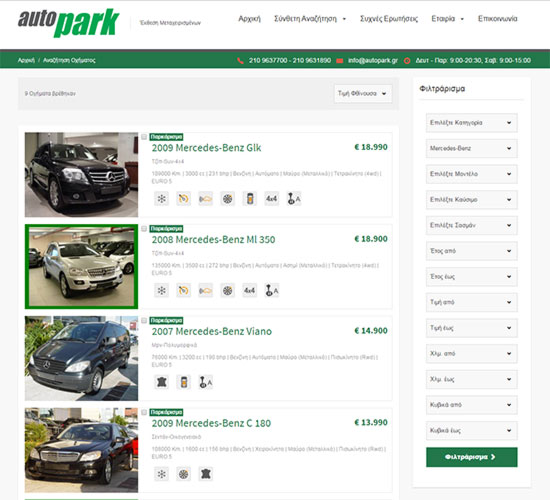Image resolution: width=550 pixels, height=500 pixels.
Task: Click air conditioning icon on Ml 350 listing
Action: click(161, 290)
